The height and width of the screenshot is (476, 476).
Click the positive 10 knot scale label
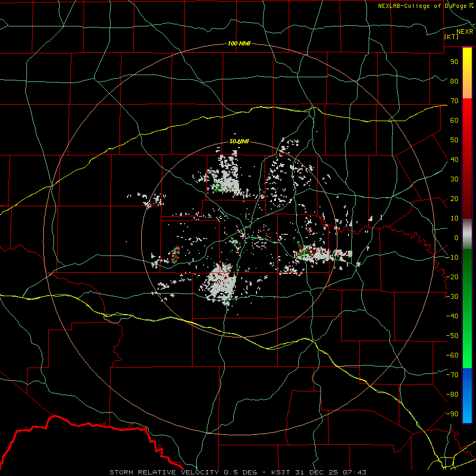454,218
